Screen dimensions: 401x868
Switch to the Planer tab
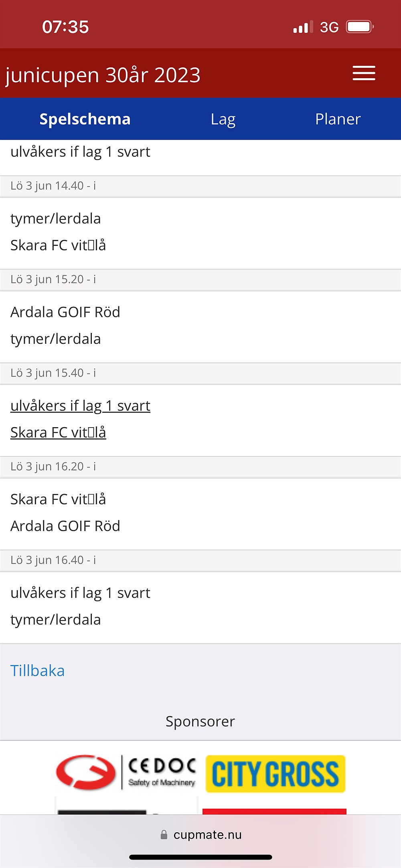(338, 119)
